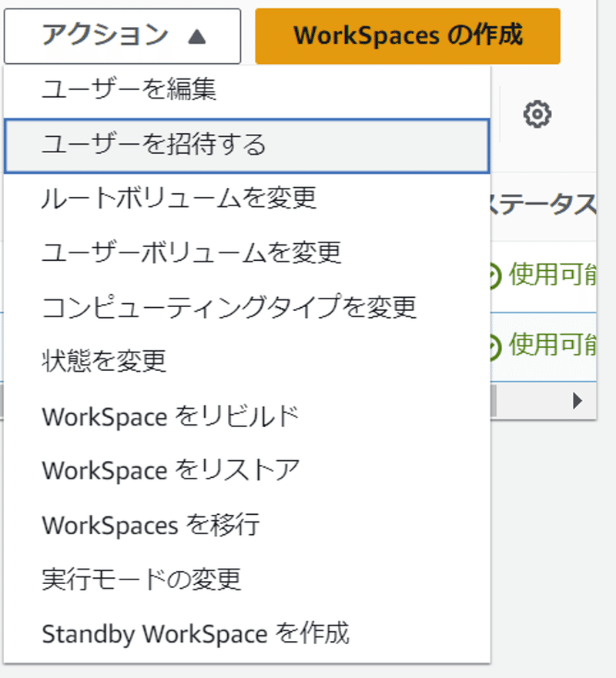
Task: Collapse the アクション dropdown button
Action: (122, 36)
